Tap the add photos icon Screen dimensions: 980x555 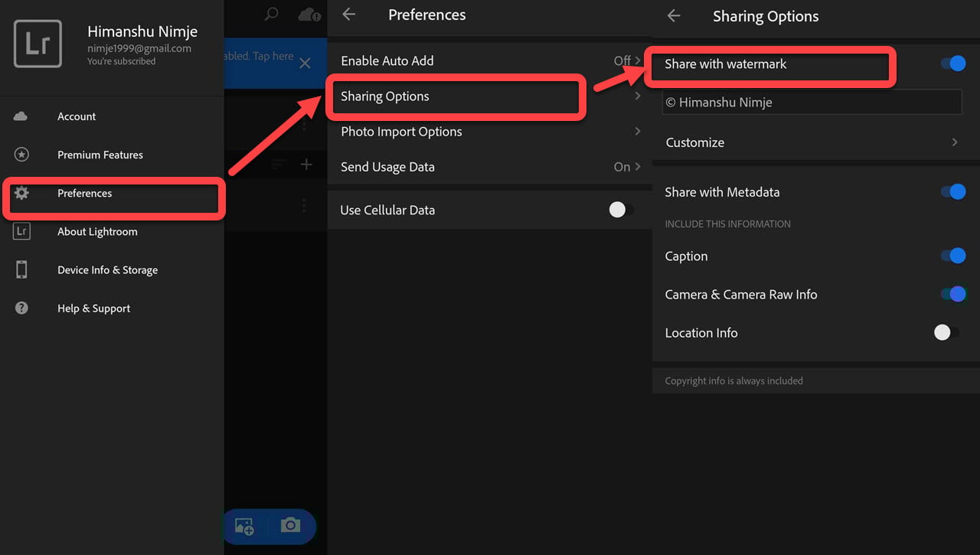pos(244,526)
